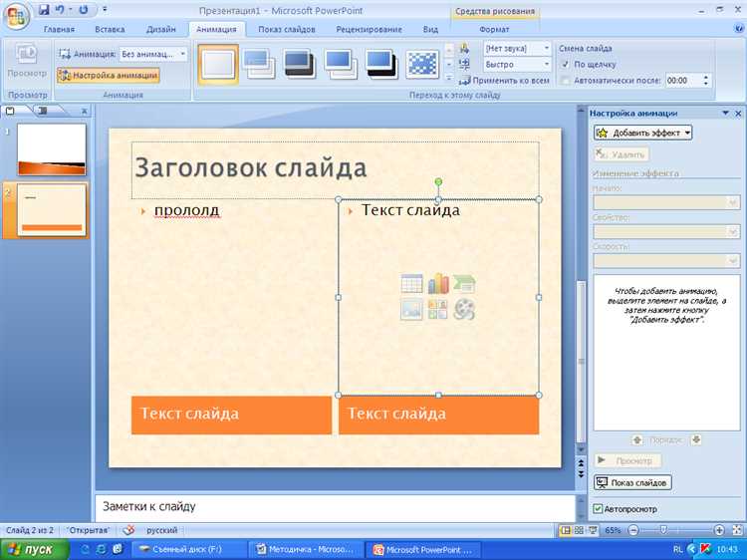Image resolution: width=747 pixels, height=560 pixels.
Task: Select the first slide transition thumbnail in the ribbon
Action: [x=218, y=65]
